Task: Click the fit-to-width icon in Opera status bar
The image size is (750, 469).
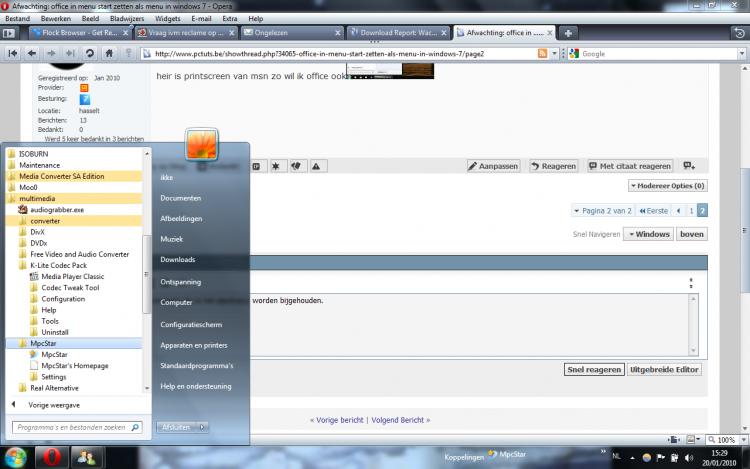Action: click(674, 439)
